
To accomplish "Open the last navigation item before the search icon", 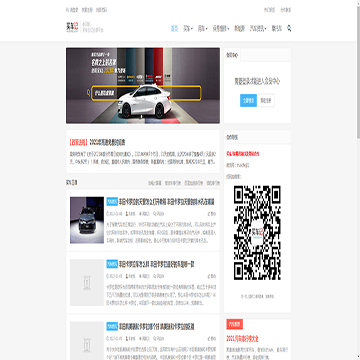I will (x=277, y=29).
